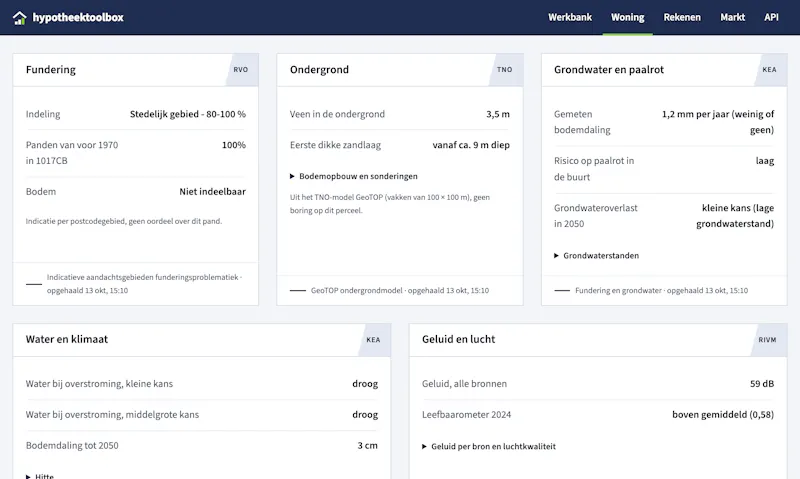The width and height of the screenshot is (800, 479).
Task: Click 'droog' for kleine kans overstroming
Action: point(365,384)
